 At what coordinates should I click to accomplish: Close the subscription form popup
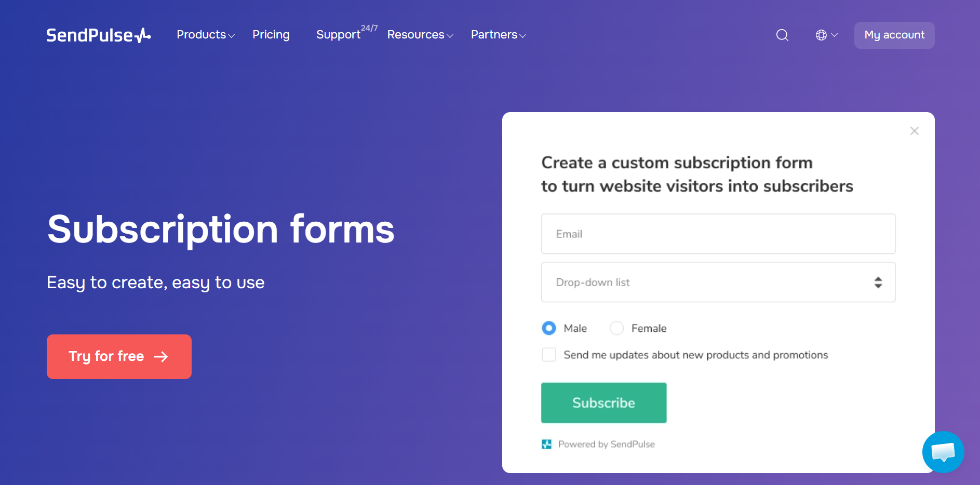pos(915,131)
